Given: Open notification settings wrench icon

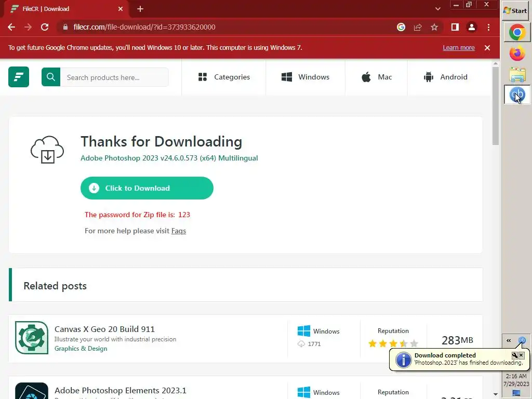Looking at the screenshot, I should pos(514,355).
